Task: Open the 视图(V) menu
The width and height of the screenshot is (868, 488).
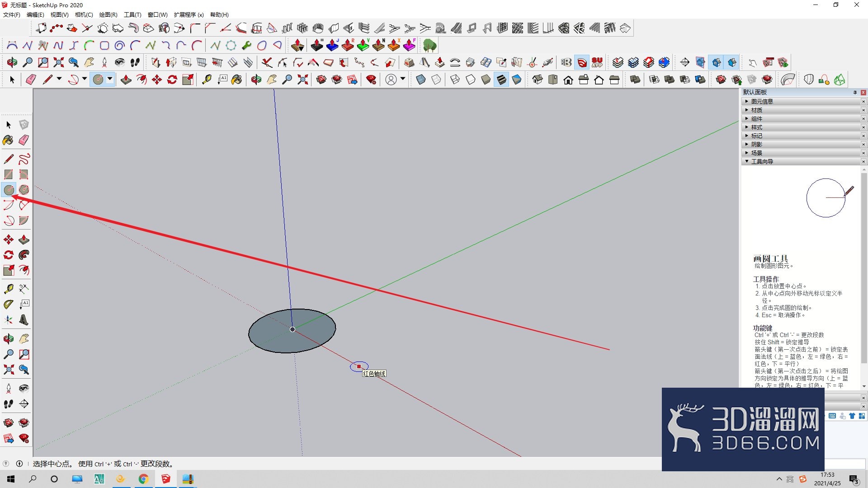Action: [59, 15]
